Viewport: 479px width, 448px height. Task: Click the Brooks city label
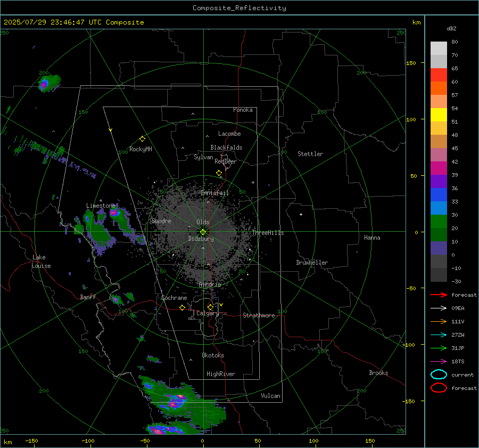378,373
